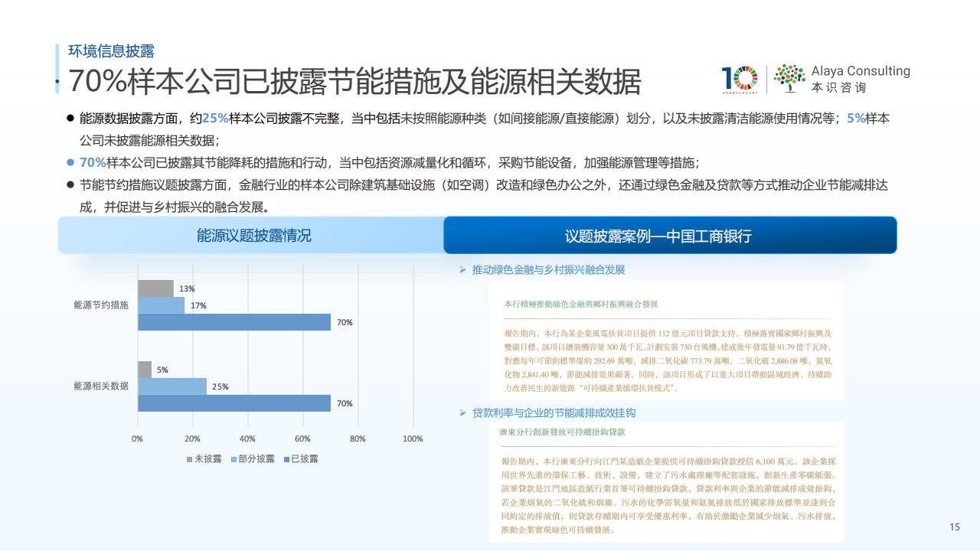Open the excerpt image titled 廣東分行創新發放可持續掛鈎貸款

click(x=666, y=481)
